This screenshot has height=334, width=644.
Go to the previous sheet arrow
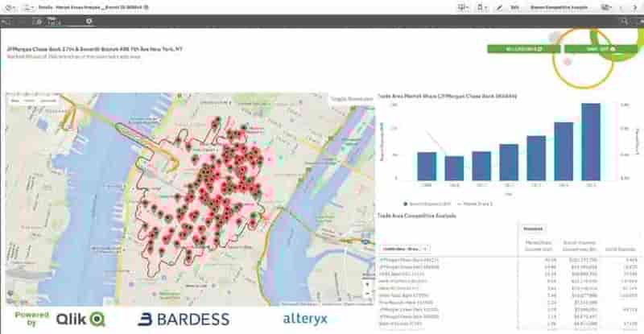click(x=621, y=7)
